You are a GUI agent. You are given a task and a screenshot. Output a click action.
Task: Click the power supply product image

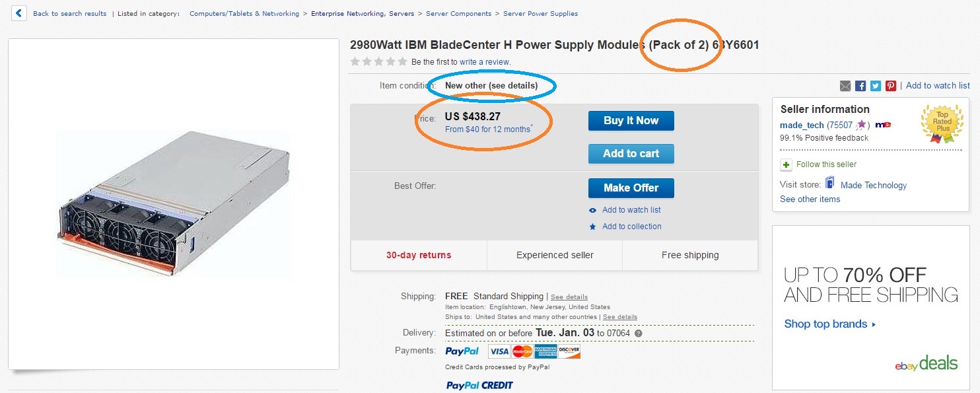pyautogui.click(x=173, y=203)
